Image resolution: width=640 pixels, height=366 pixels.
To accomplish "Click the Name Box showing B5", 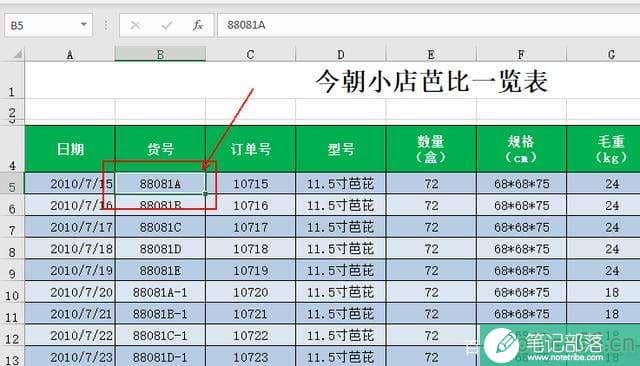I will point(48,25).
